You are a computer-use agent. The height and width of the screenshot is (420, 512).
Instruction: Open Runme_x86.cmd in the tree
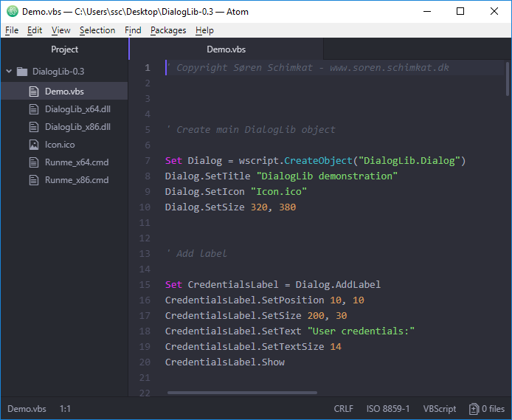click(77, 180)
